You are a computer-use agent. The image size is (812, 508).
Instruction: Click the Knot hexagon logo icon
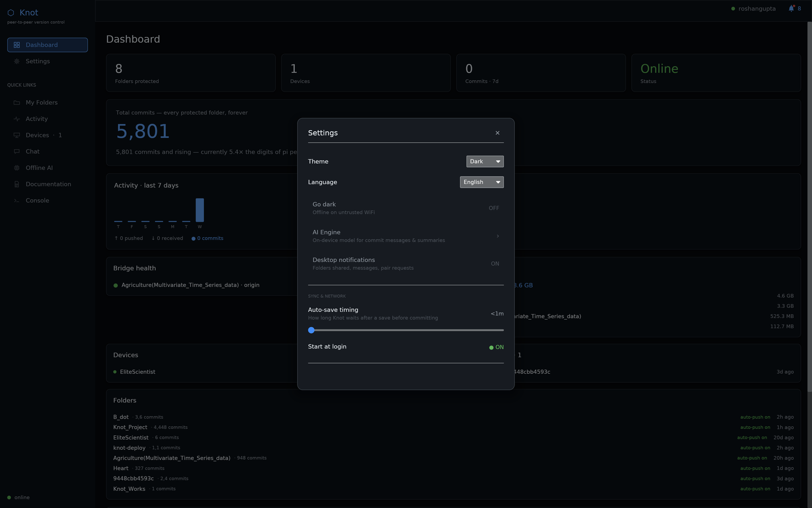[11, 13]
